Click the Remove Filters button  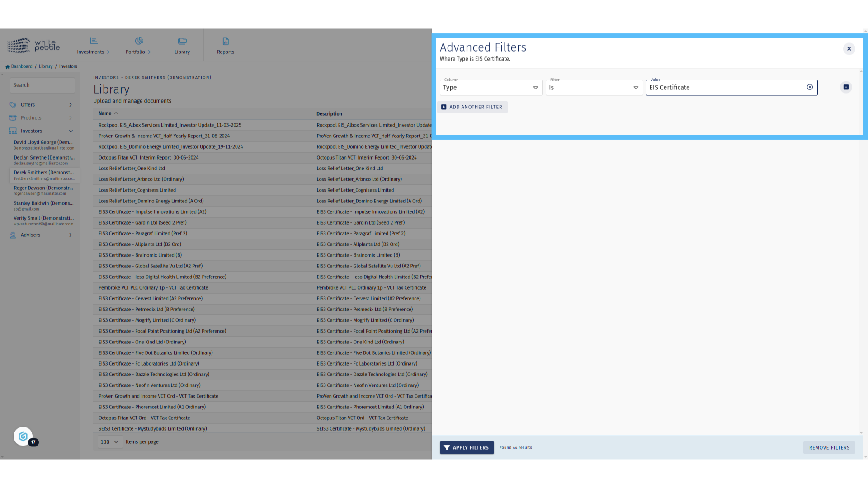[x=829, y=447]
